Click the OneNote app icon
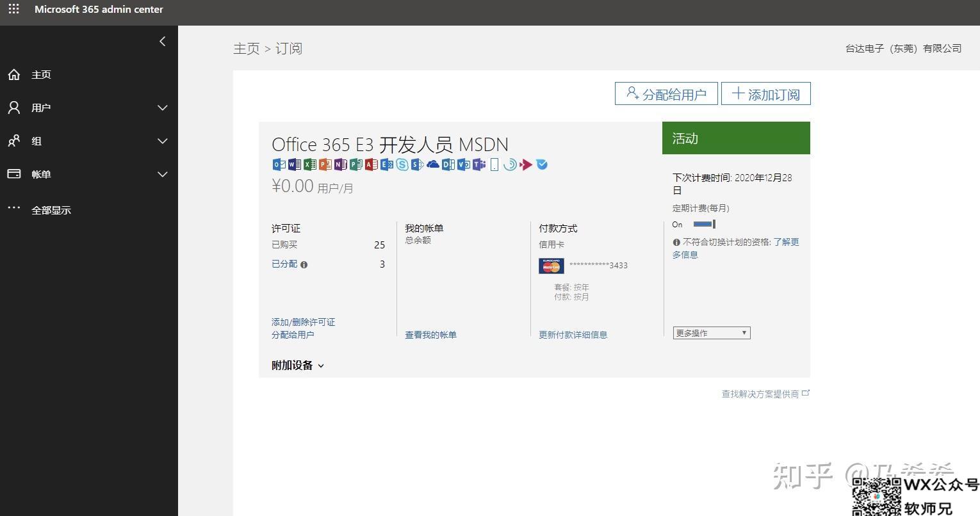980x516 pixels. point(341,165)
